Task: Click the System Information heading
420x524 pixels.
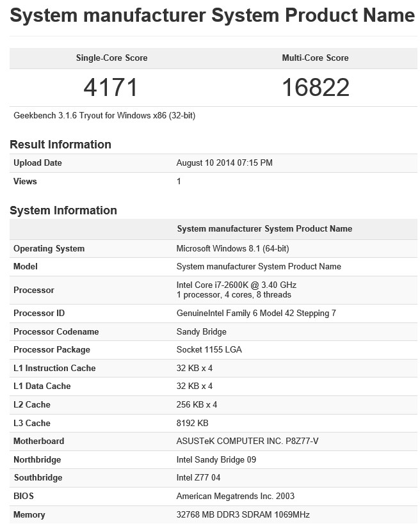Action: point(63,210)
